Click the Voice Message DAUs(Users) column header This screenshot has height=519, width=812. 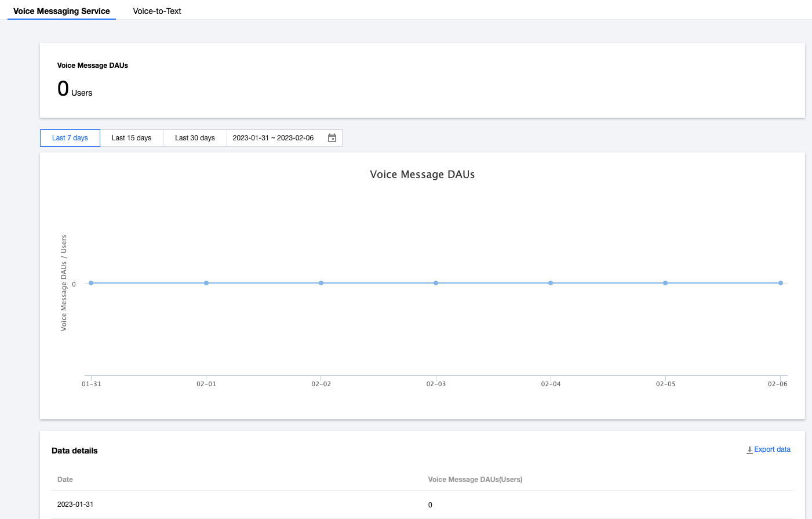(475, 480)
